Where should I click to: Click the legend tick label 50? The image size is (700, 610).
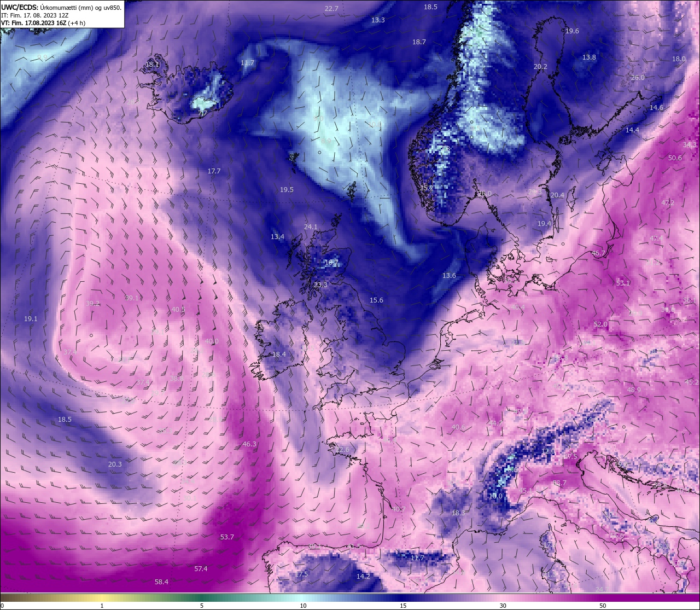click(603, 606)
